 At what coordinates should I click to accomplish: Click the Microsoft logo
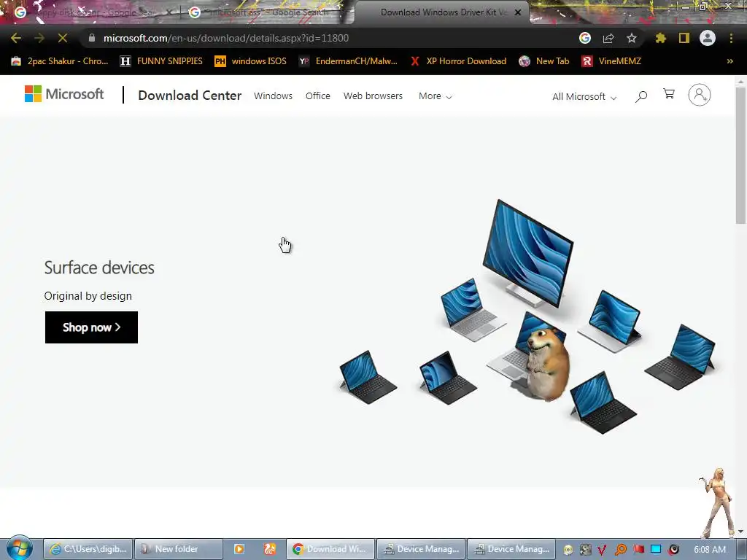[x=64, y=94]
